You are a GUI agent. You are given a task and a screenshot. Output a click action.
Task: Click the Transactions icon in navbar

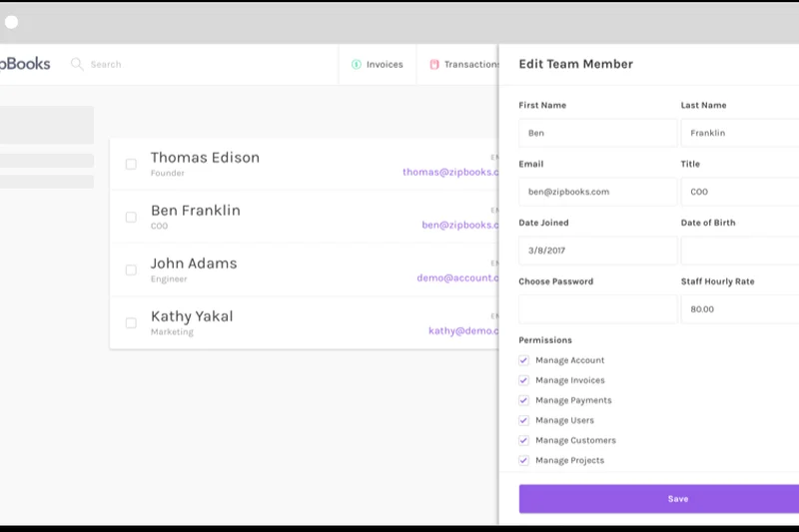(x=434, y=65)
